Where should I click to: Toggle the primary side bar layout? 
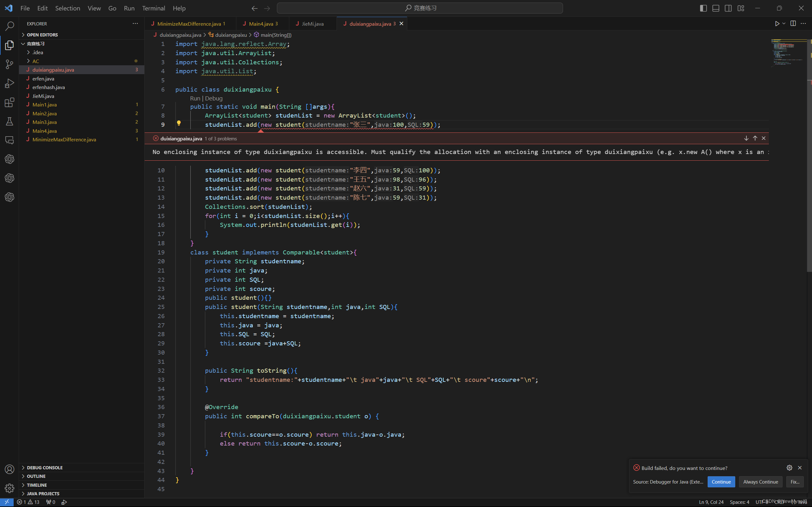[703, 8]
